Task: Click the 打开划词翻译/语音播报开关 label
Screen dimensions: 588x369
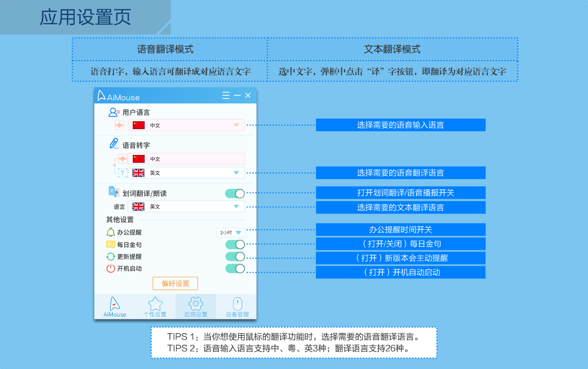Action: click(x=400, y=193)
